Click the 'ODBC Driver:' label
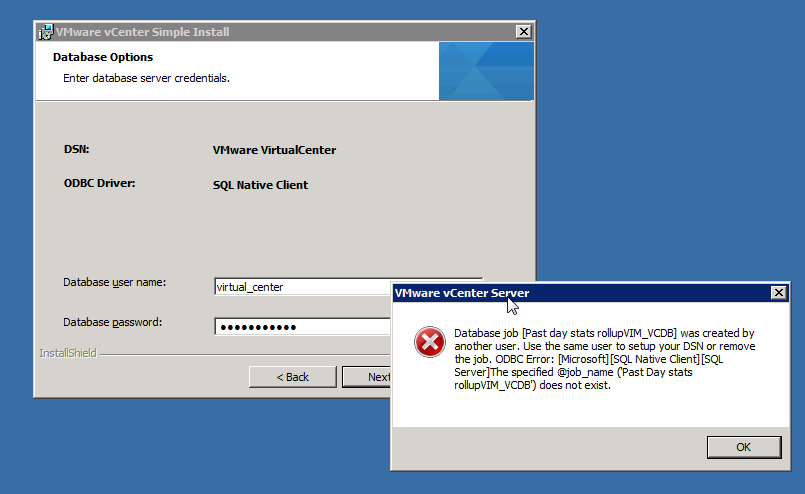Image resolution: width=805 pixels, height=494 pixels. pyautogui.click(x=99, y=183)
